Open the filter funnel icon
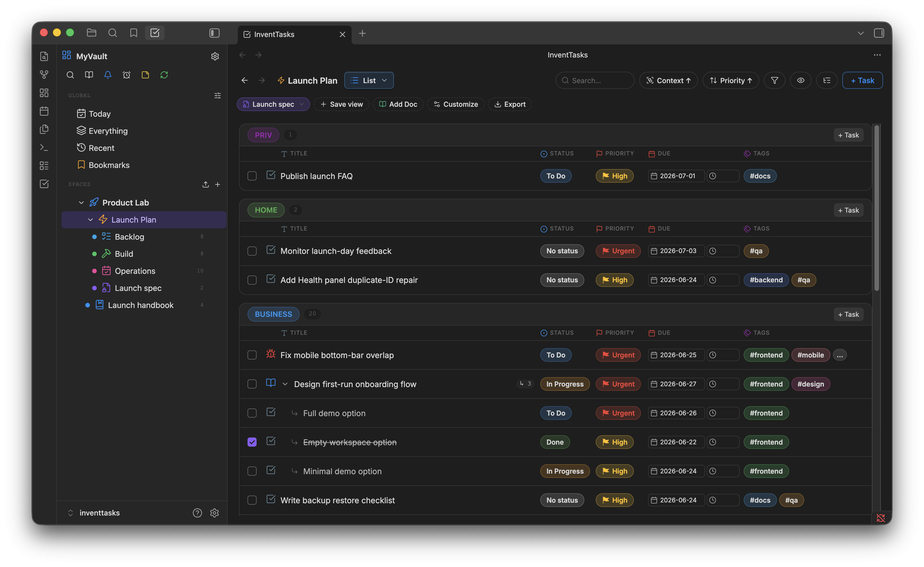The image size is (924, 567). click(x=774, y=80)
